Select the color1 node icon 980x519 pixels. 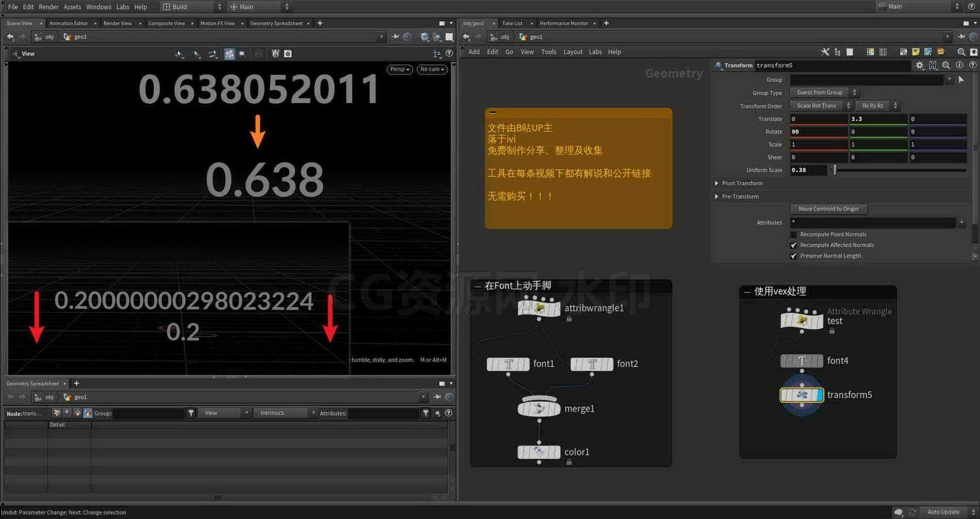[539, 452]
